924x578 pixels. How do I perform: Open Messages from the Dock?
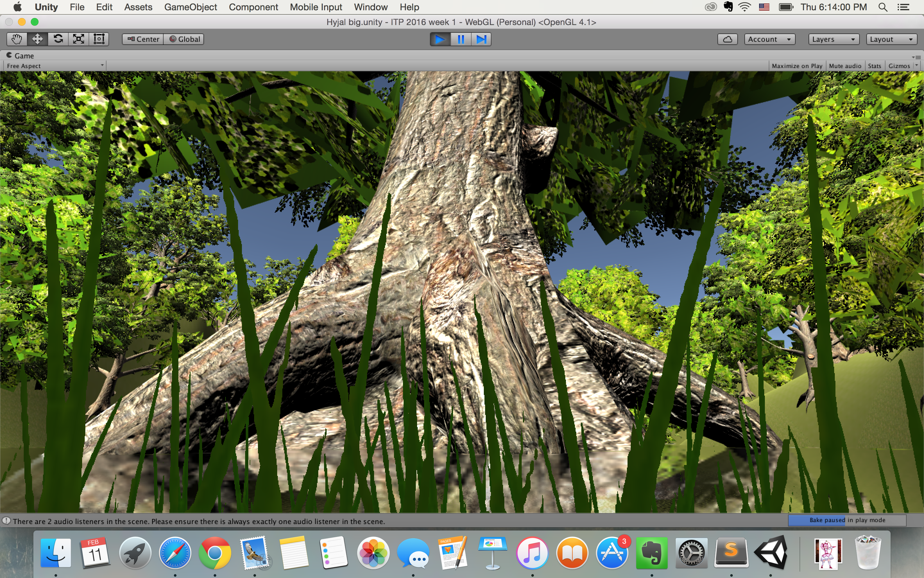(x=413, y=553)
